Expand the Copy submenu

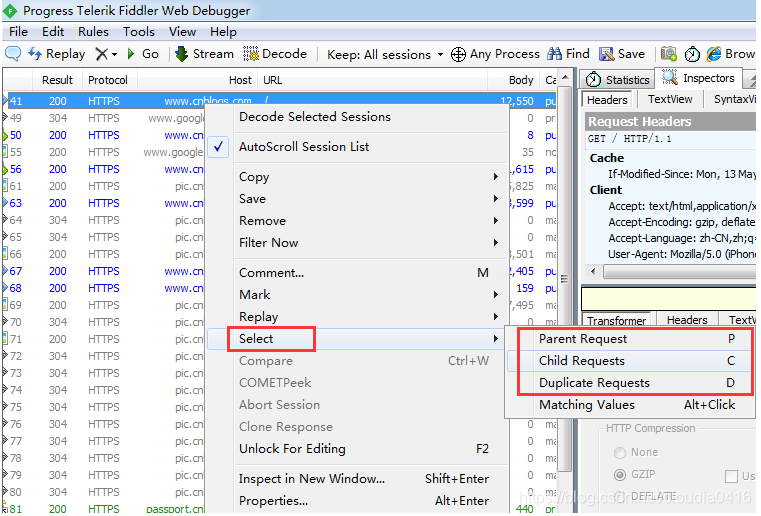point(358,177)
